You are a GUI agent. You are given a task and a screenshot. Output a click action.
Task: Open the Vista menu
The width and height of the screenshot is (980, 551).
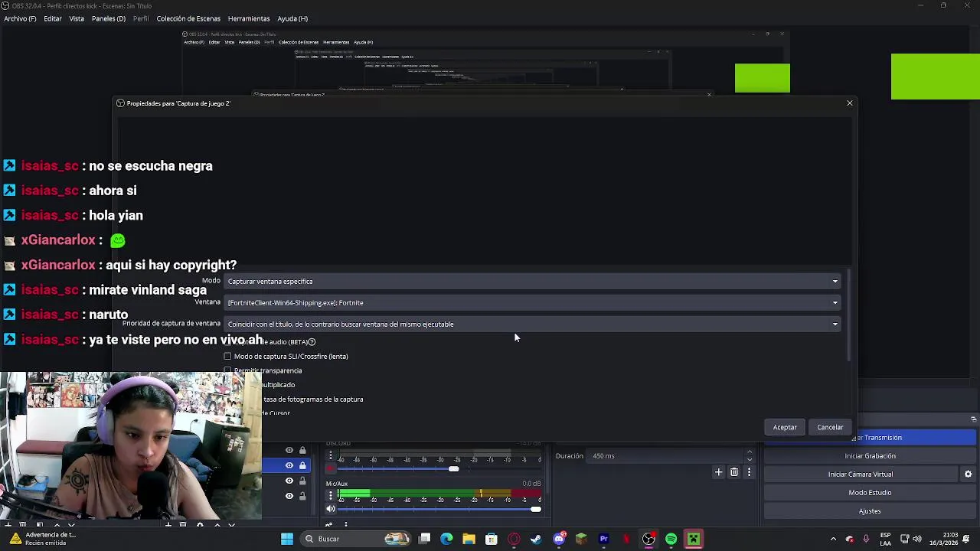click(x=77, y=18)
